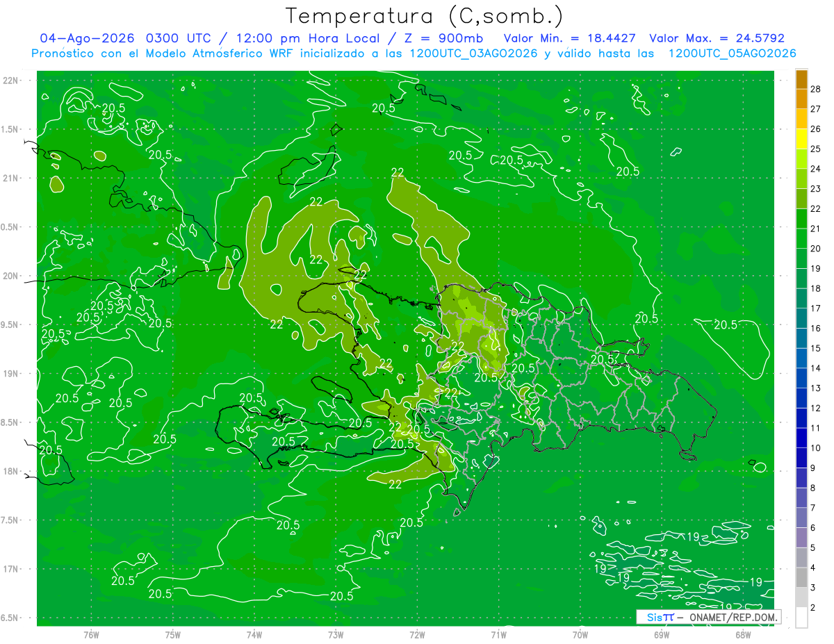This screenshot has width=834, height=644.
Task: Click the white legend swatch below 2
Action: point(801,618)
